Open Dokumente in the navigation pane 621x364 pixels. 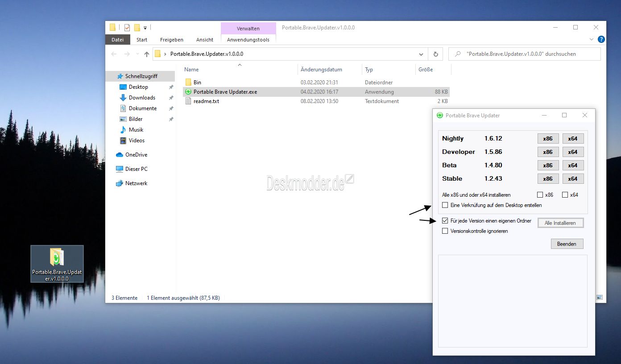pos(143,108)
